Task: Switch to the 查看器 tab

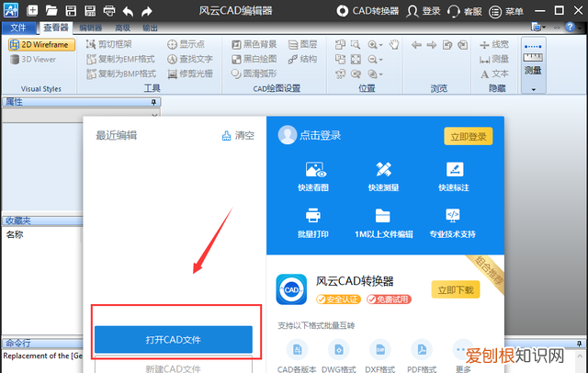Action: coord(56,28)
